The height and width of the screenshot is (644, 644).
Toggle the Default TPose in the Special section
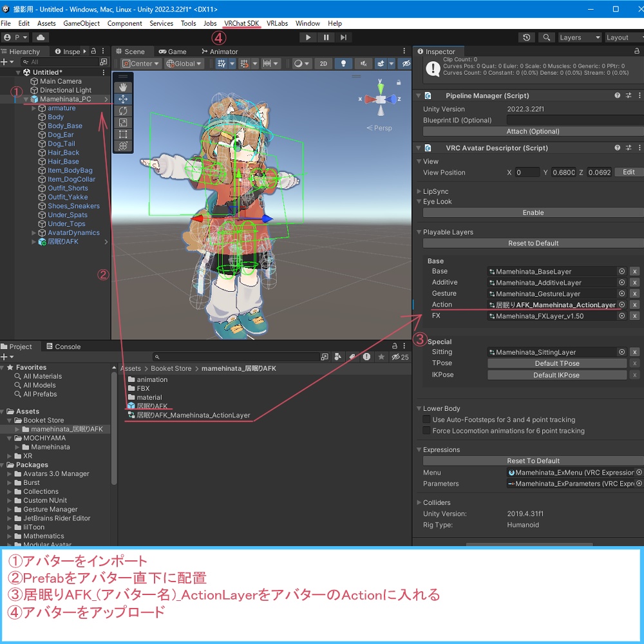[557, 363]
